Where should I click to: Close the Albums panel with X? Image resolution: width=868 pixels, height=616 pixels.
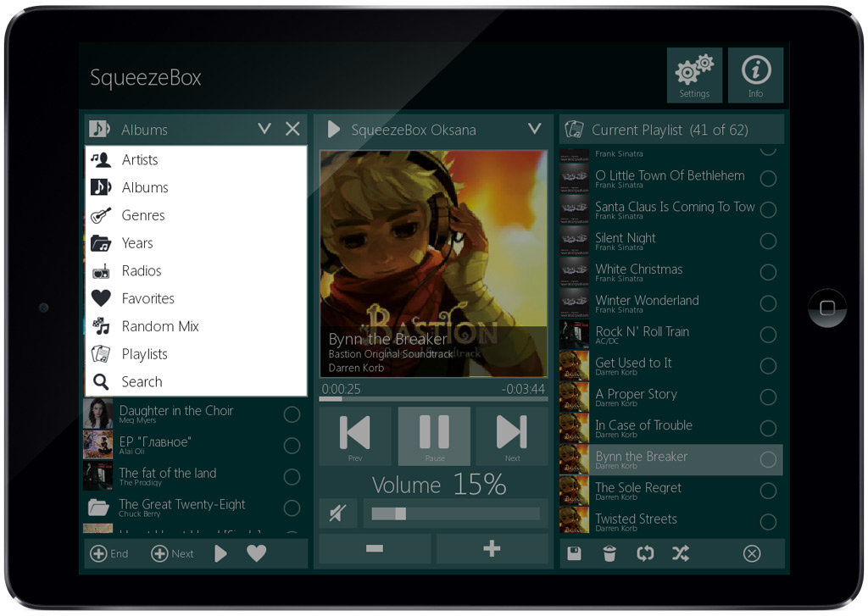point(292,129)
